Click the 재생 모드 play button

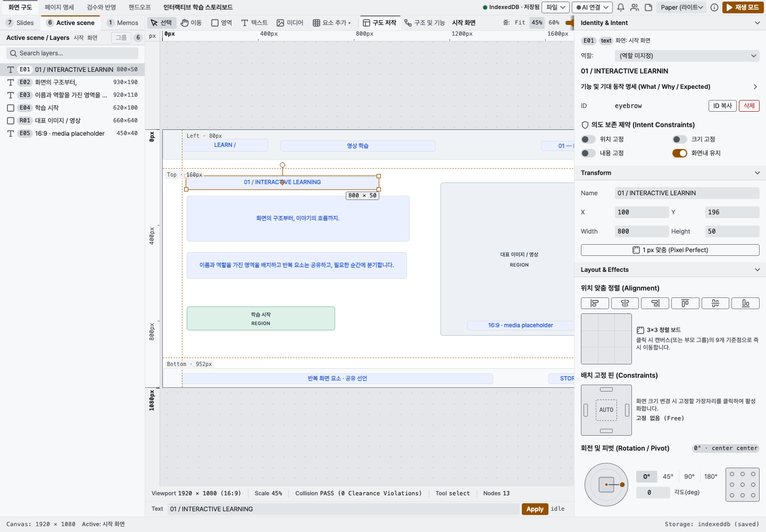743,7
